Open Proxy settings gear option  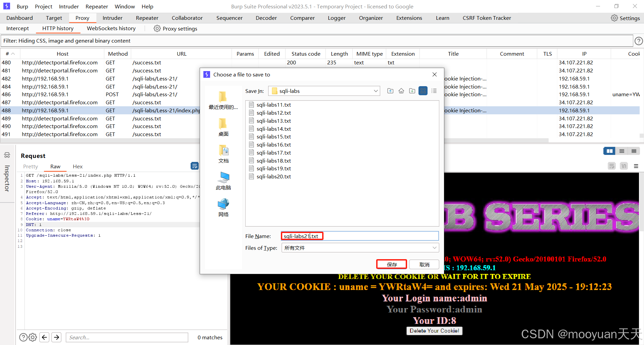point(176,28)
